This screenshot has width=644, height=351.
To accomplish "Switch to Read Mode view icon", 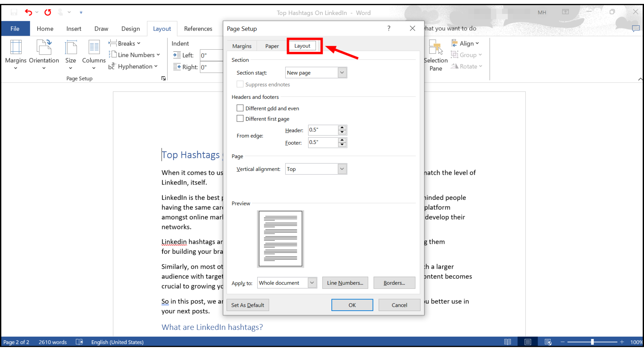I will point(508,342).
